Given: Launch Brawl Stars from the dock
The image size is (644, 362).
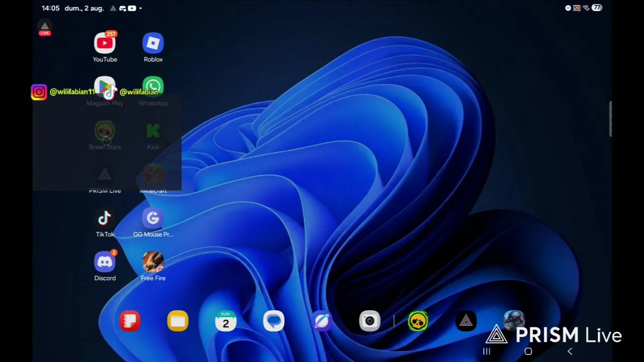Looking at the screenshot, I should pos(418,321).
